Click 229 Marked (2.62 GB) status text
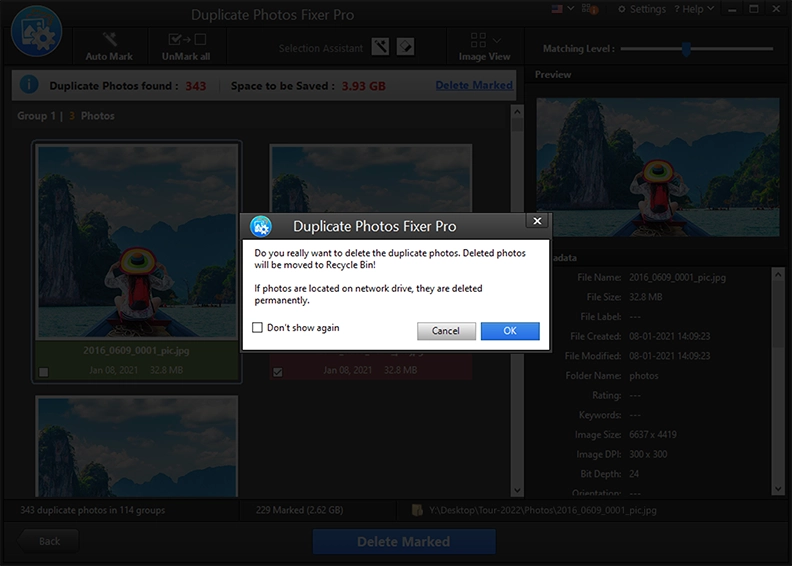Screen dimensions: 792x566 click(300, 510)
